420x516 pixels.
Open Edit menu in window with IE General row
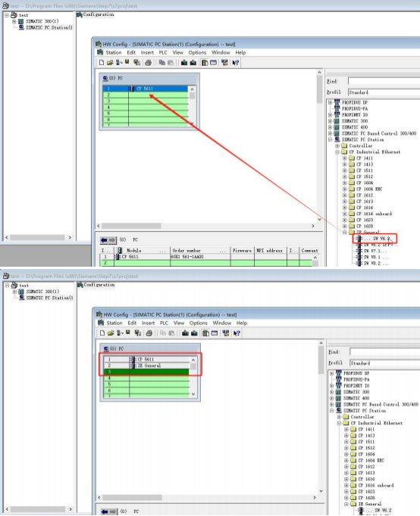[132, 323]
